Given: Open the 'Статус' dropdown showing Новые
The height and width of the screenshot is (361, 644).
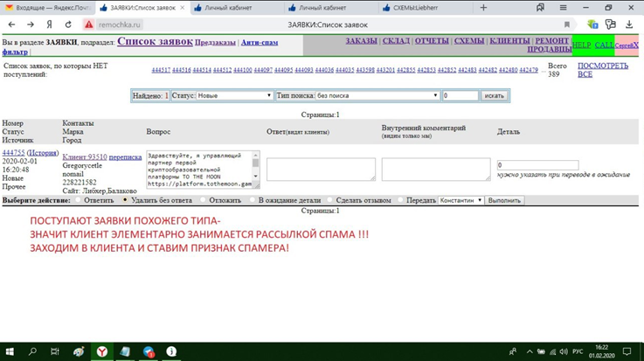Looking at the screenshot, I should coord(234,95).
